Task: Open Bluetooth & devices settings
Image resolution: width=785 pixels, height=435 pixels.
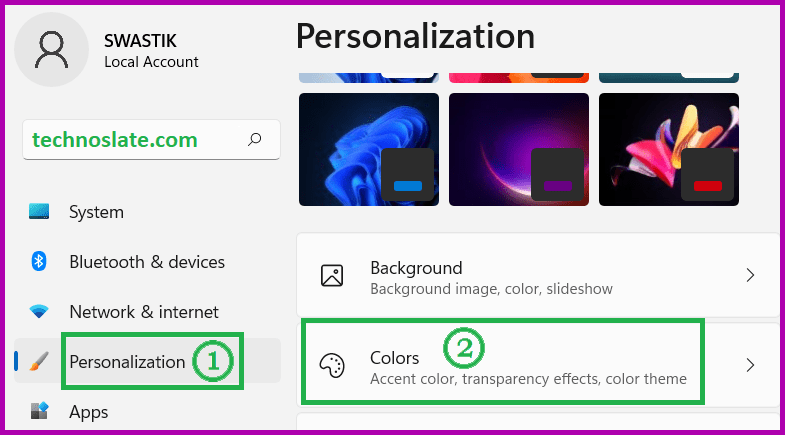Action: click(148, 262)
